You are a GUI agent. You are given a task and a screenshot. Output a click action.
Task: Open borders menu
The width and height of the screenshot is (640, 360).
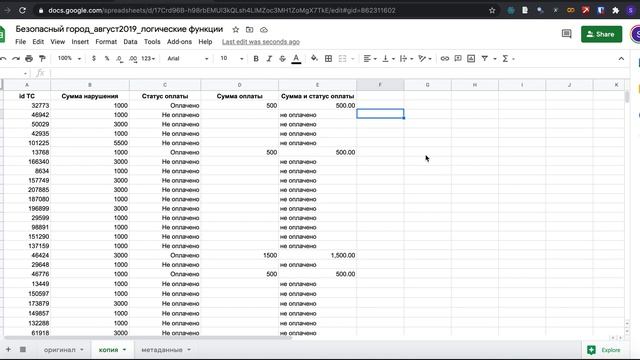click(x=328, y=59)
